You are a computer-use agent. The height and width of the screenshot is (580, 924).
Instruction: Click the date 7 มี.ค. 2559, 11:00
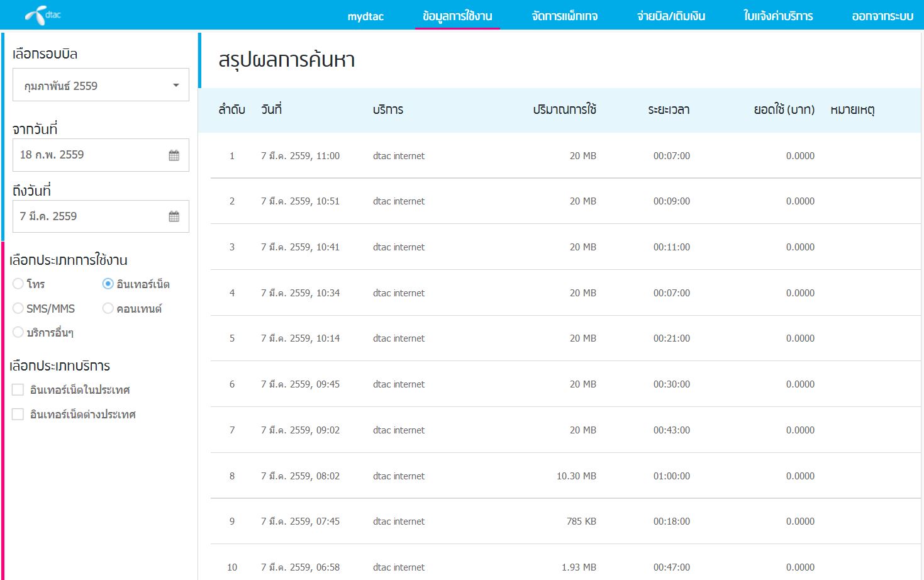300,156
